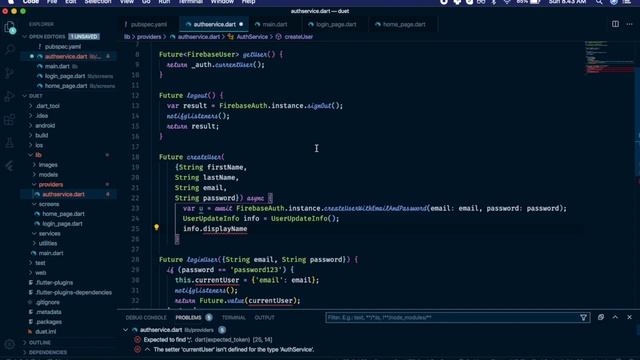Select pubspec.yaml in Open Editors
640x360 pixels.
pos(62,47)
